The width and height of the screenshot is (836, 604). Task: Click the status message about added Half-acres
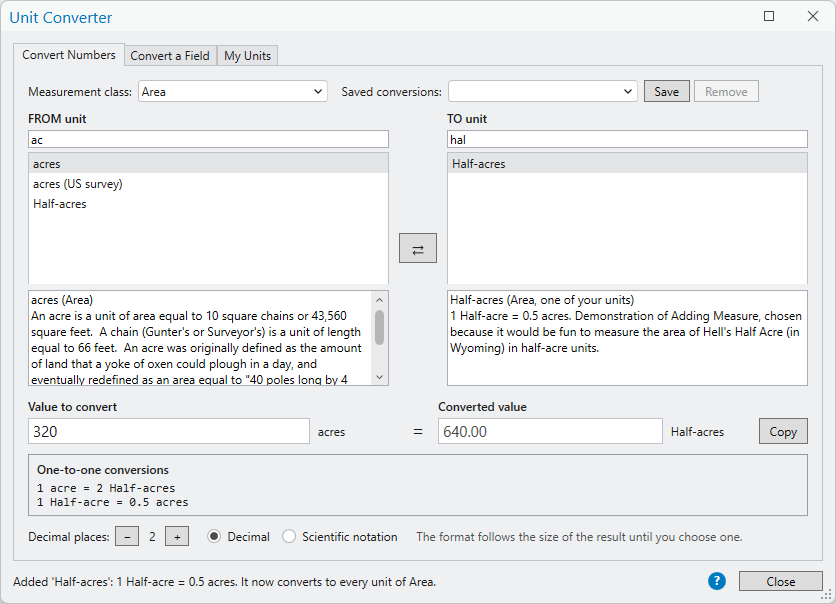pyautogui.click(x=224, y=582)
